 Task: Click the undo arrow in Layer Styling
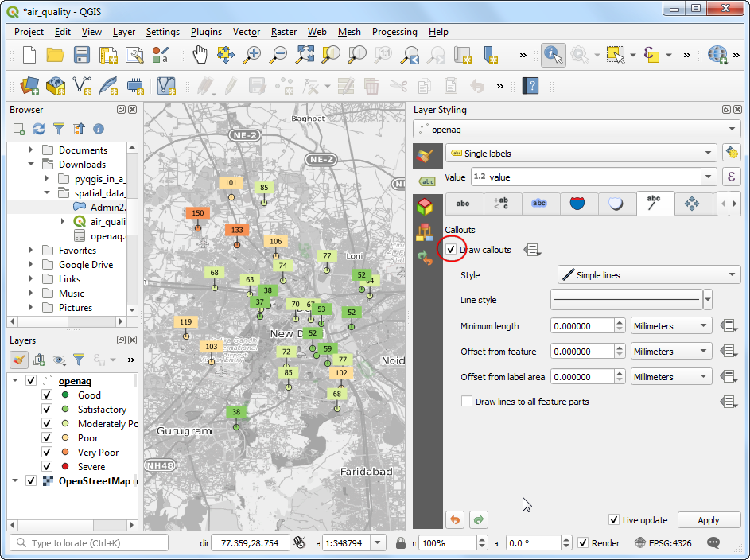coord(455,520)
